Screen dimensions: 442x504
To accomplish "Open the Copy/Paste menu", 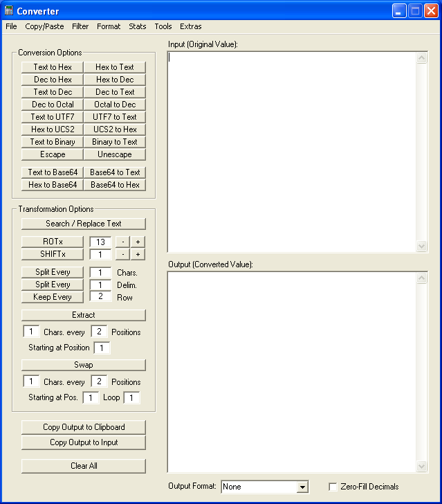I will [x=44, y=26].
